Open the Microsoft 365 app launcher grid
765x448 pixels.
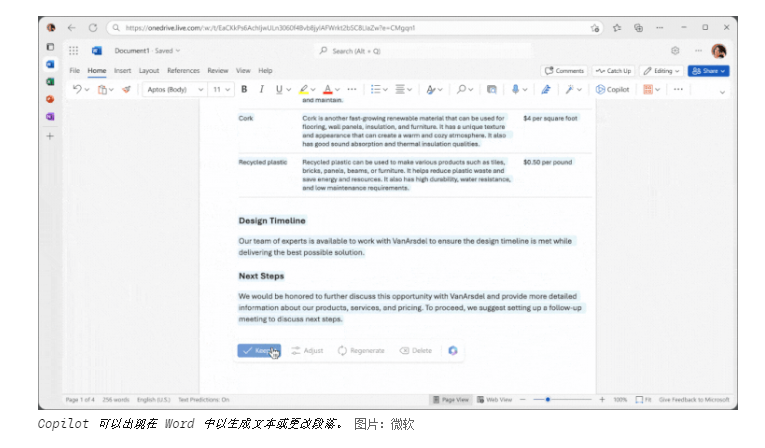(74, 50)
